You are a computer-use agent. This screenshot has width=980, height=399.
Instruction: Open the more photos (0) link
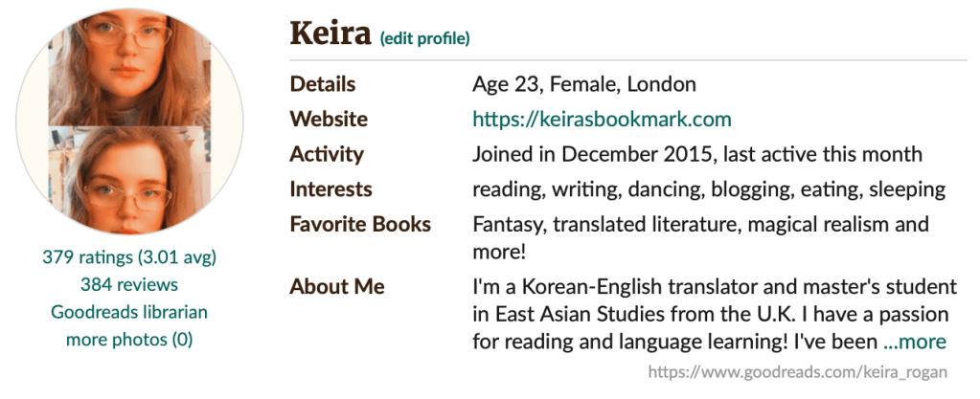(x=129, y=340)
